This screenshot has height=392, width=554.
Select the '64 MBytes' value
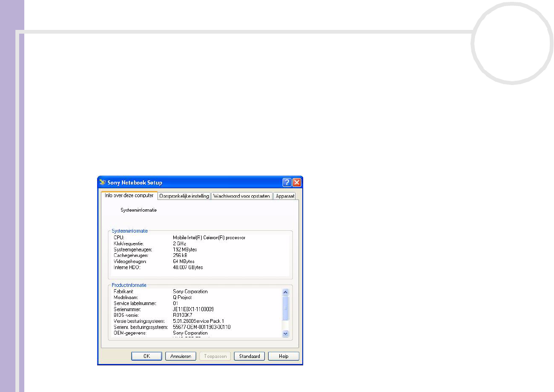coord(184,262)
